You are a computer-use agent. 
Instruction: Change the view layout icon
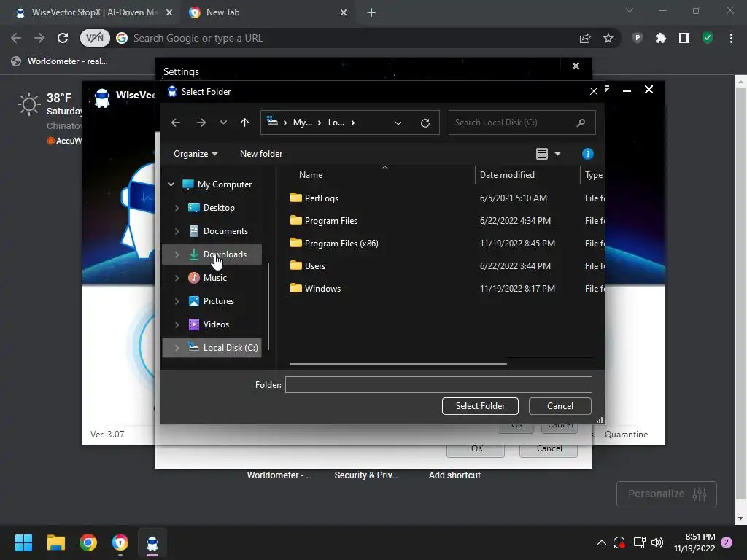click(x=542, y=154)
